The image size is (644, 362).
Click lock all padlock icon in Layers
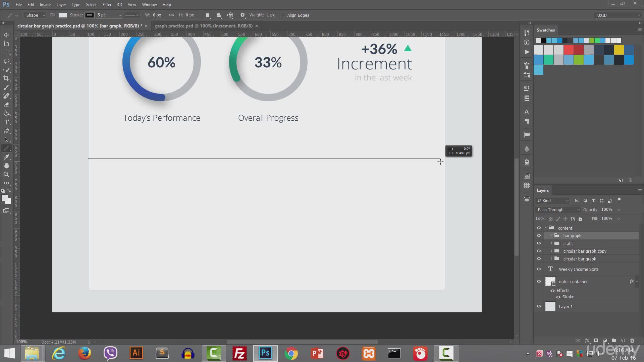[x=580, y=219]
